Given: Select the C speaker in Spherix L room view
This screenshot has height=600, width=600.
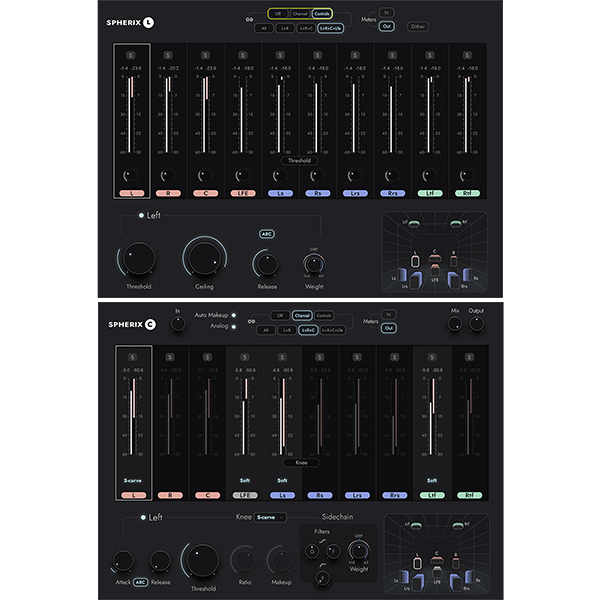Looking at the screenshot, I should point(435,258).
